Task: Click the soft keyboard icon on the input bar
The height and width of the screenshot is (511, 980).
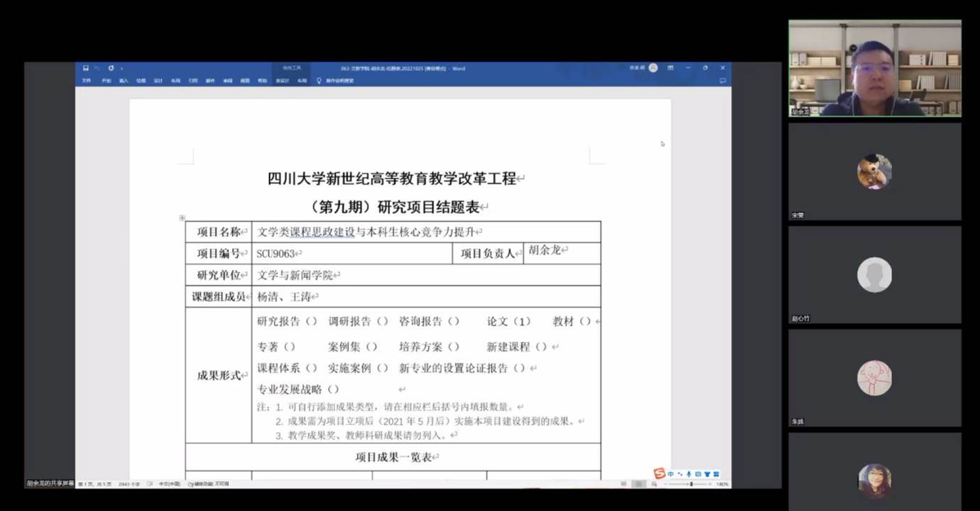Action: pyautogui.click(x=698, y=473)
